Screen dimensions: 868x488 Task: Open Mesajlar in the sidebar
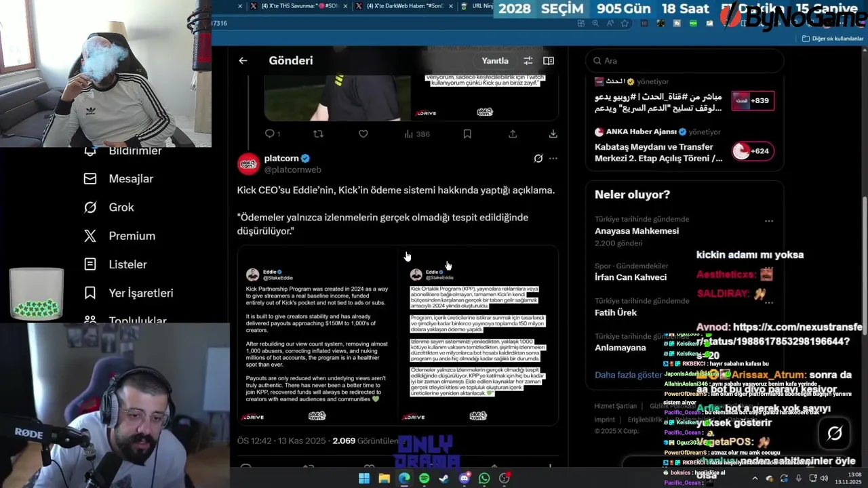[131, 179]
